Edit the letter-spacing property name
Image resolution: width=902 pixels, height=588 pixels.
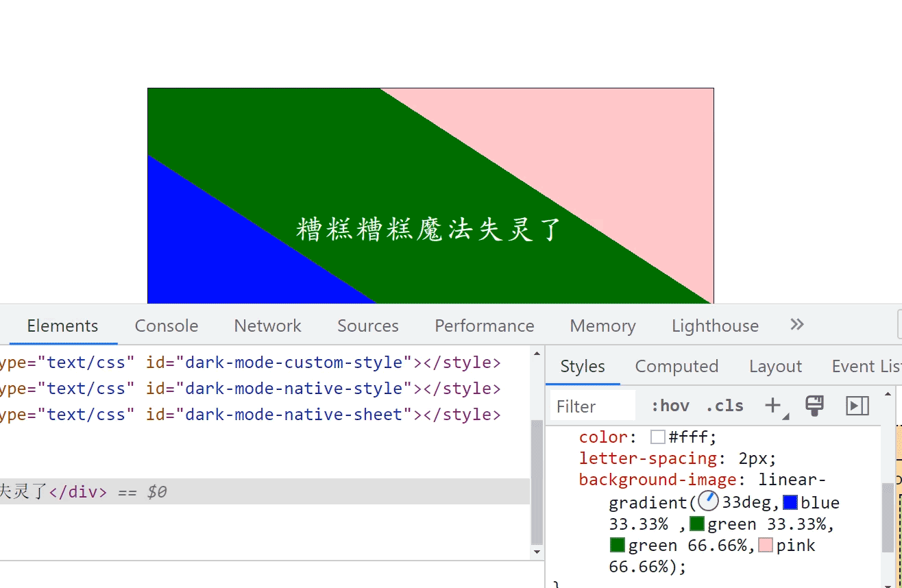pos(648,458)
